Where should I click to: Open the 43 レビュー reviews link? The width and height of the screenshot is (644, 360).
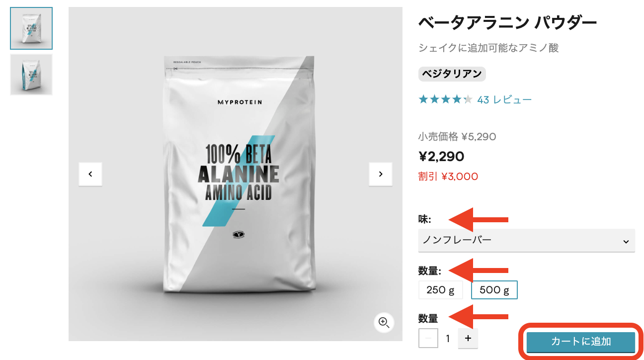(504, 100)
